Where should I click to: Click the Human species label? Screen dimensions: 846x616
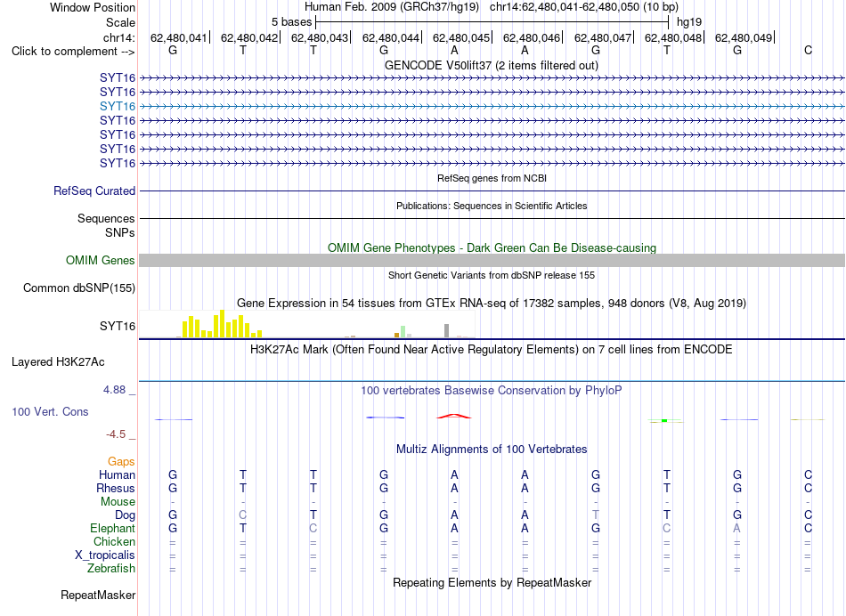pyautogui.click(x=117, y=475)
